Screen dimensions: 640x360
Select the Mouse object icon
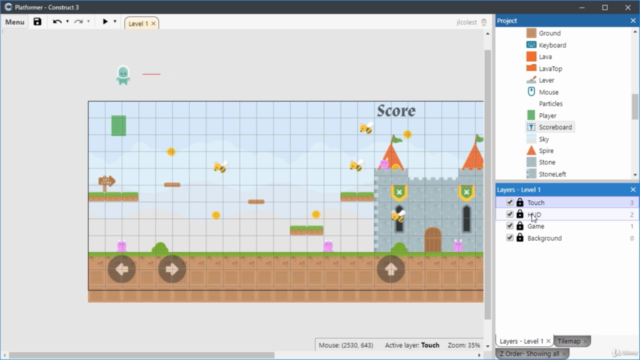click(531, 92)
